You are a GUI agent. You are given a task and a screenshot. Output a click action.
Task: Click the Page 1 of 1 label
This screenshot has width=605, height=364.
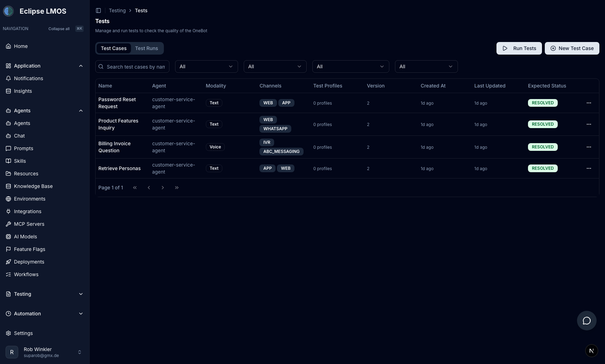click(x=111, y=188)
